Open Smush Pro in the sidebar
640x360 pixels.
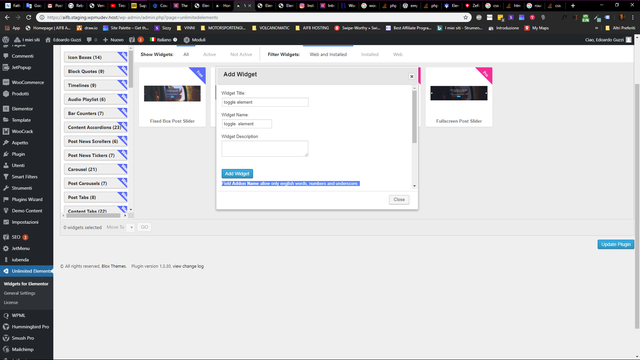(22, 338)
